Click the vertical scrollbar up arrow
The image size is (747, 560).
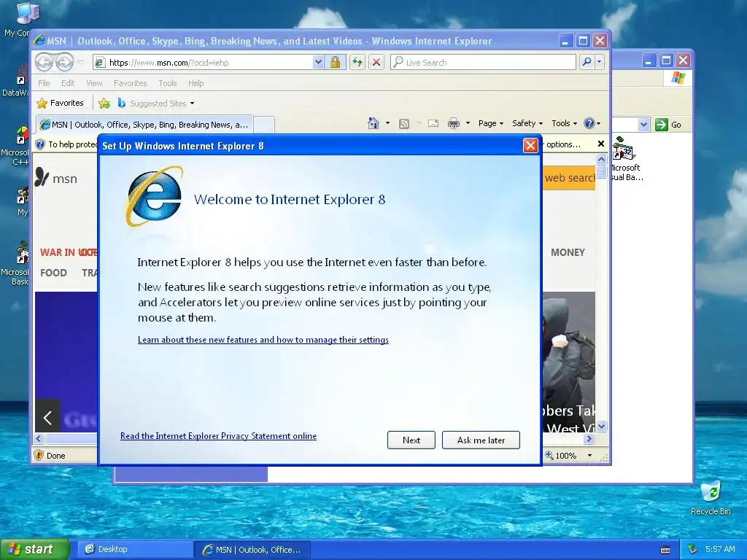601,160
